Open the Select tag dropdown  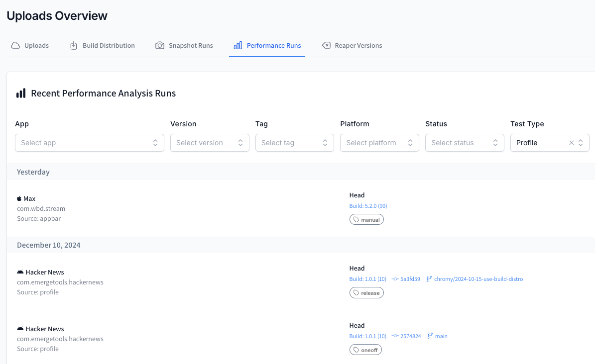pyautogui.click(x=295, y=143)
